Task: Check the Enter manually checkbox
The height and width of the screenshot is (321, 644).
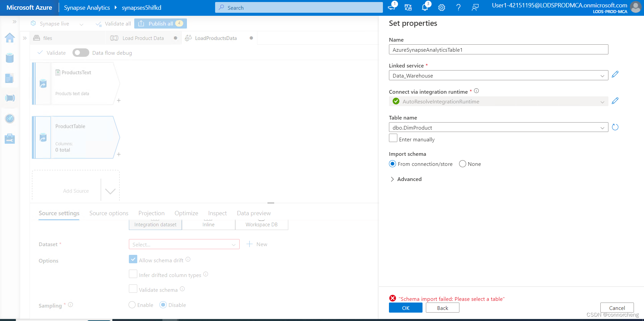Action: (393, 138)
